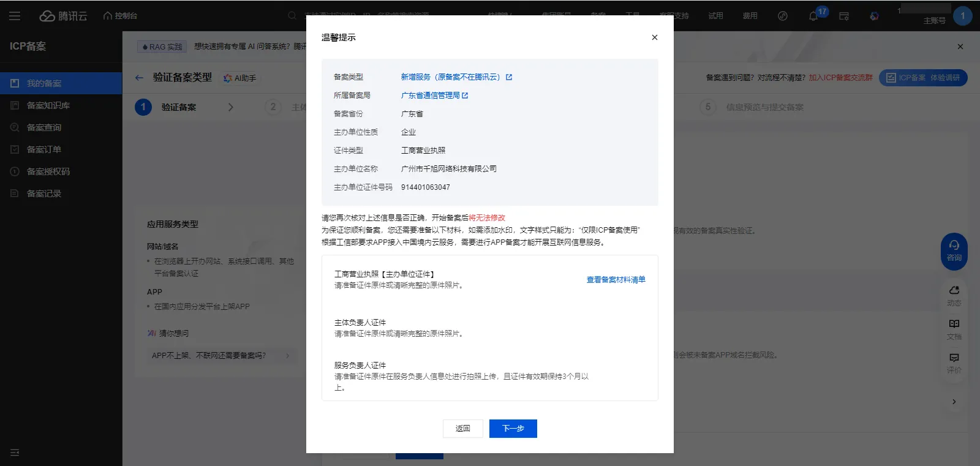980x466 pixels.
Task: Click the 腾讯云 logo
Action: 64,16
